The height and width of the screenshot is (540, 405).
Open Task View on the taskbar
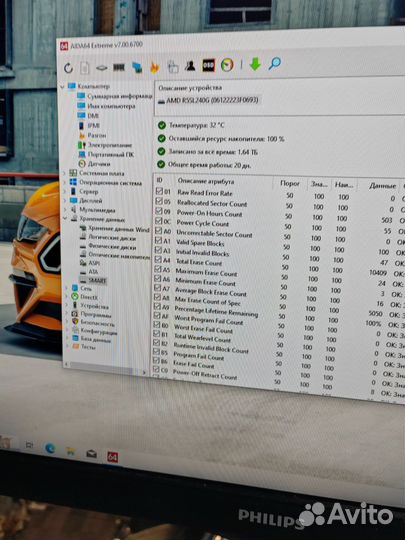tap(29, 445)
